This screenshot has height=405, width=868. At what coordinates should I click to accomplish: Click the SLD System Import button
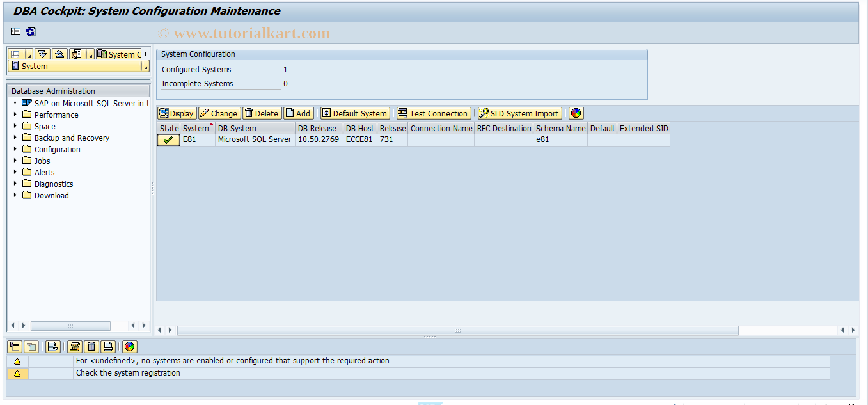(519, 113)
